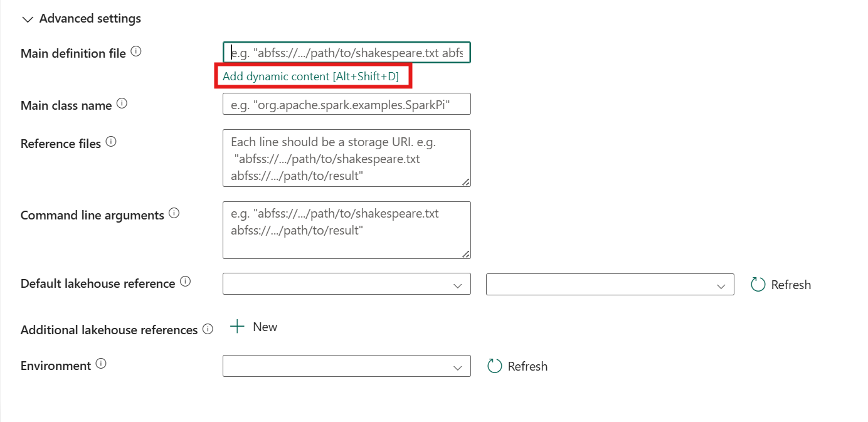This screenshot has width=868, height=422.
Task: Click inside Command line arguments text area
Action: (x=347, y=230)
